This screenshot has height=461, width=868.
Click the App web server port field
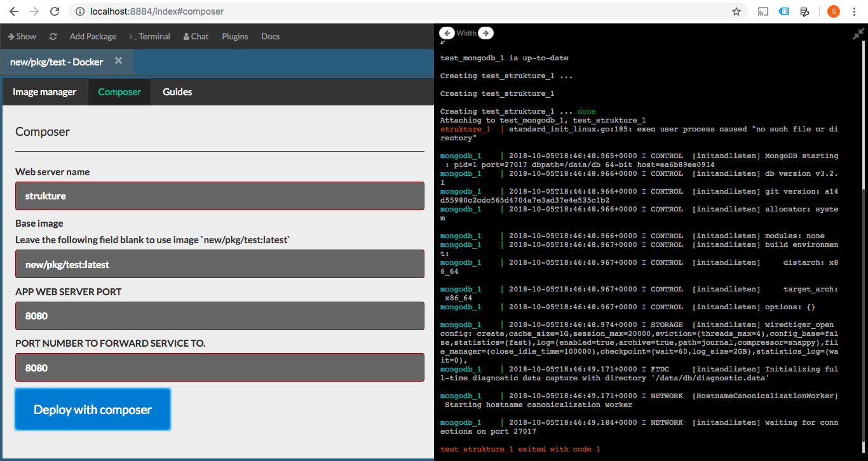(220, 316)
